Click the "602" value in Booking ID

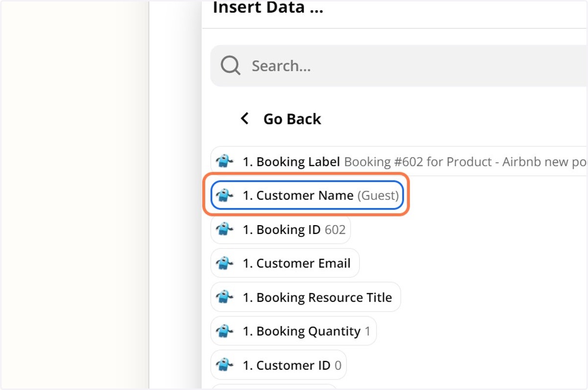[335, 229]
